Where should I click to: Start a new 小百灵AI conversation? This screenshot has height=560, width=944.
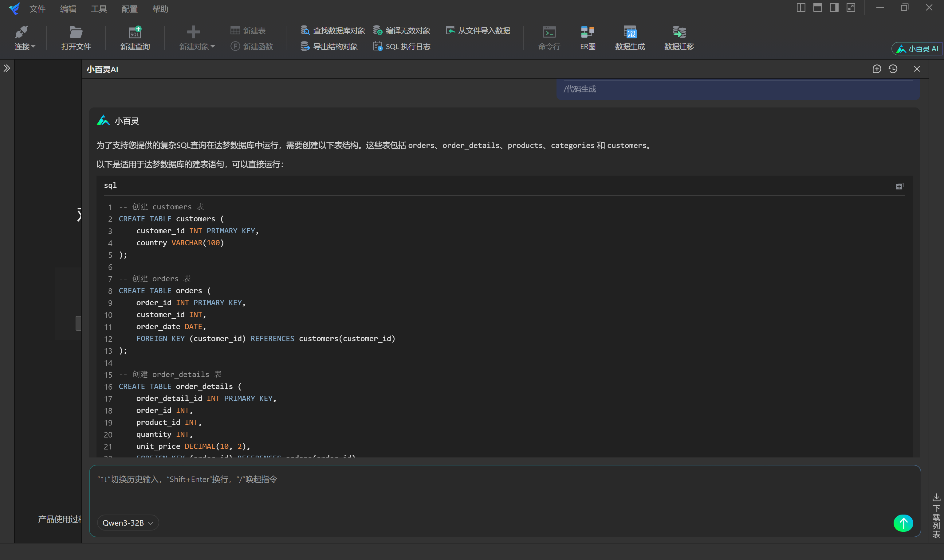click(877, 69)
